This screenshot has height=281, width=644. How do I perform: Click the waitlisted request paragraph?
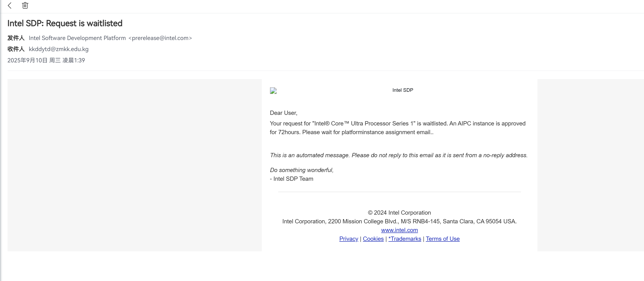pyautogui.click(x=398, y=128)
